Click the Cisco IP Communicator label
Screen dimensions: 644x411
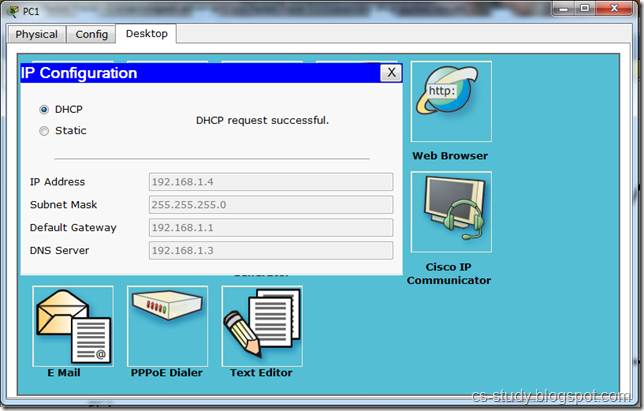click(449, 273)
